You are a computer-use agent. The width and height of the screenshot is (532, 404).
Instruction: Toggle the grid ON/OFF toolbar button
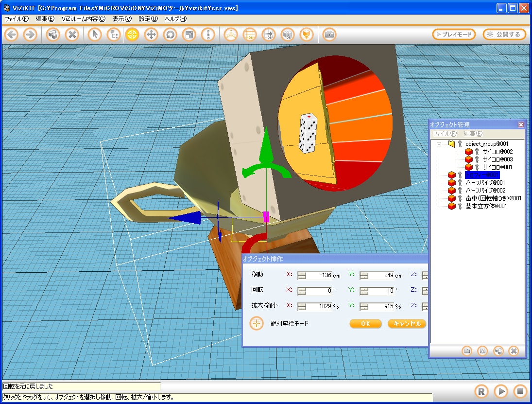coord(250,35)
